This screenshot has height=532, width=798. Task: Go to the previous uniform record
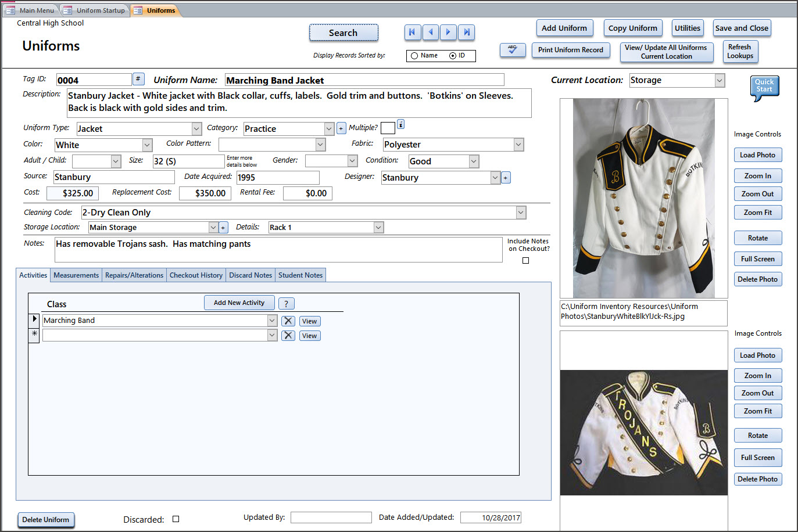(430, 33)
